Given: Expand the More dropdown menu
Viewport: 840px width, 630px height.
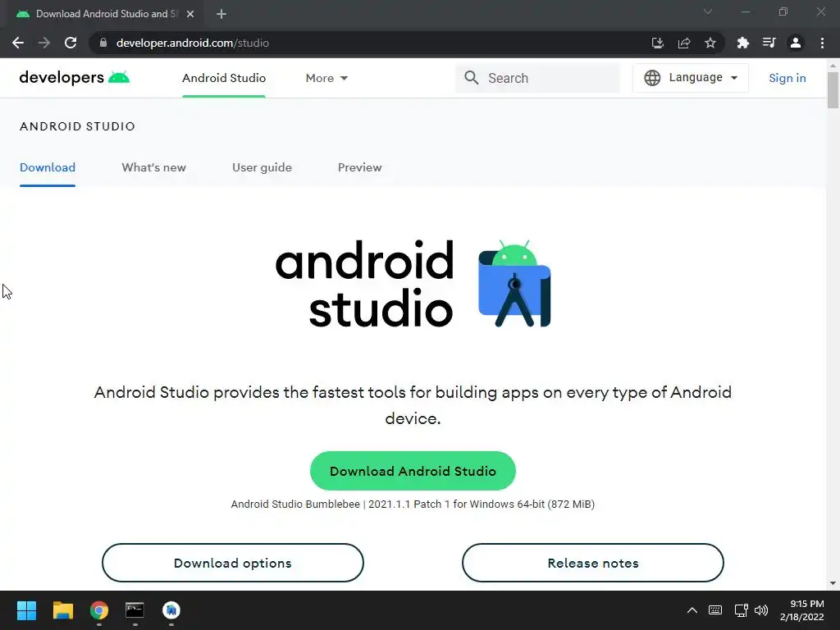Looking at the screenshot, I should point(326,78).
